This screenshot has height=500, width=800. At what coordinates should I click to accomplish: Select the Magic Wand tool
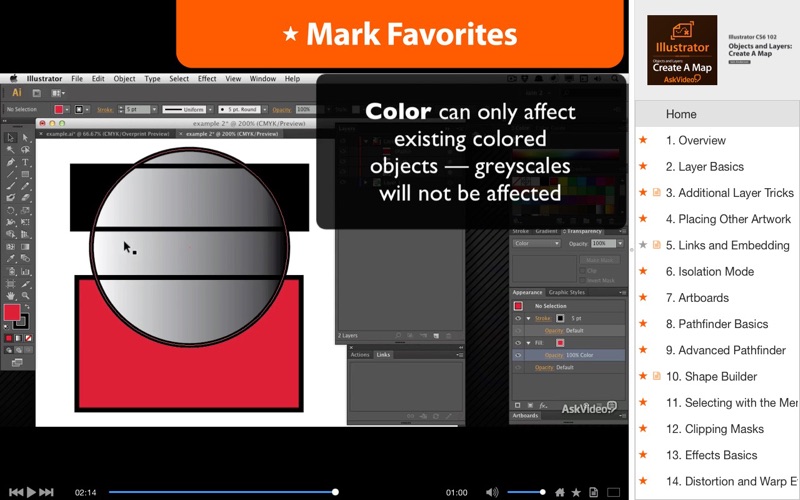(10, 150)
